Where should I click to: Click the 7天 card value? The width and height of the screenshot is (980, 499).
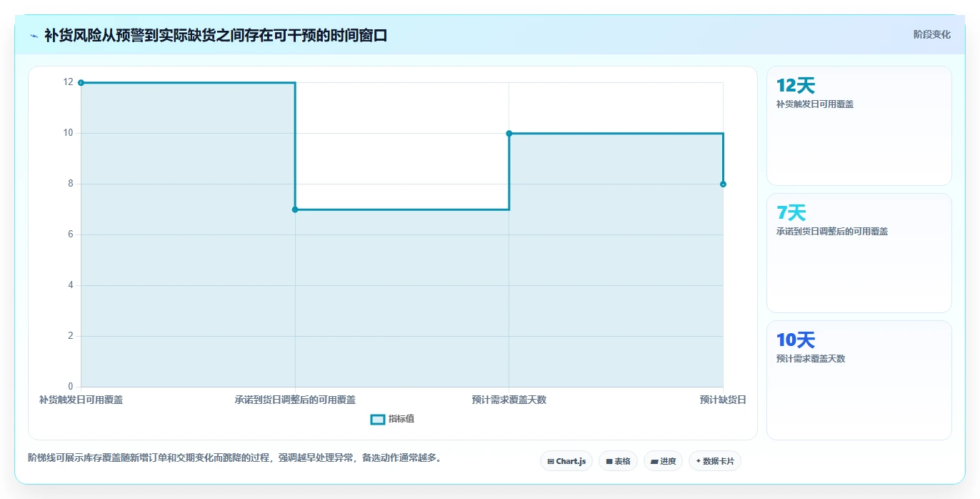[x=791, y=213]
